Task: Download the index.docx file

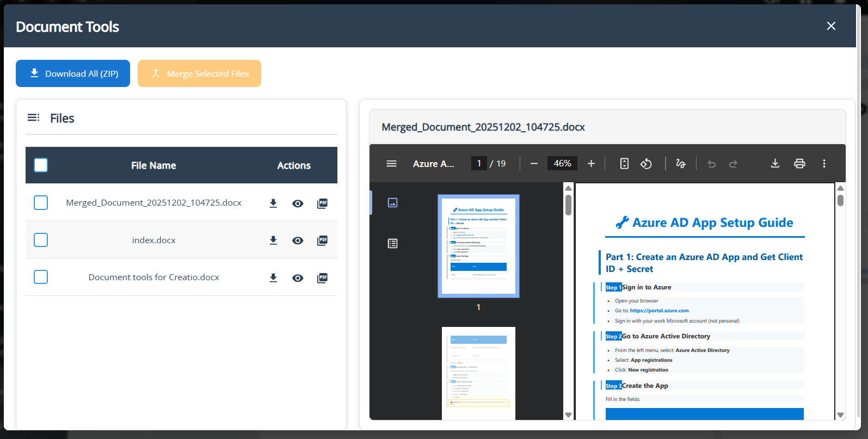Action: point(273,240)
